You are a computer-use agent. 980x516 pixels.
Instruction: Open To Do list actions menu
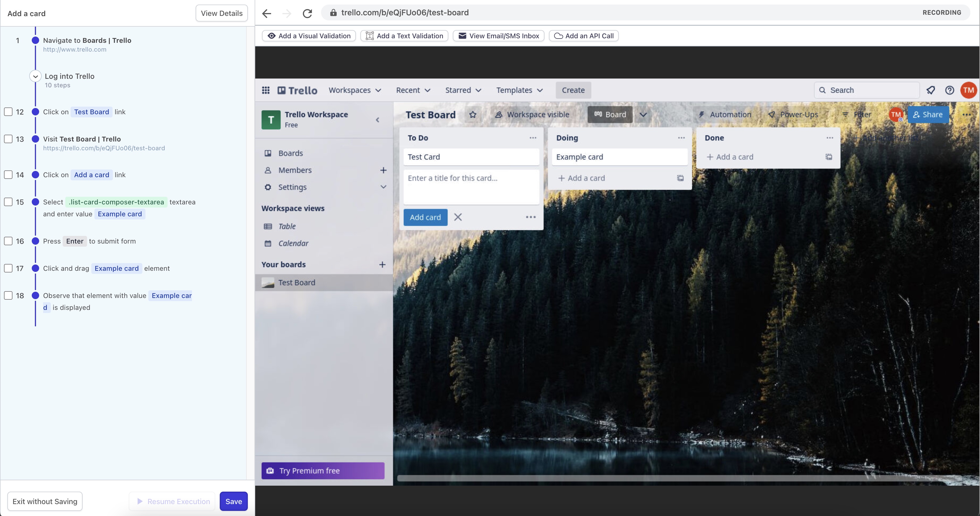click(533, 138)
